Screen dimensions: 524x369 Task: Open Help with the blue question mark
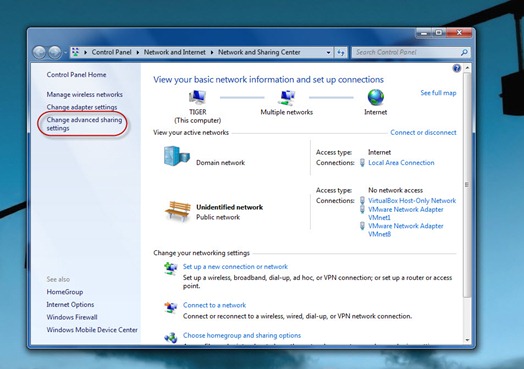pyautogui.click(x=456, y=69)
